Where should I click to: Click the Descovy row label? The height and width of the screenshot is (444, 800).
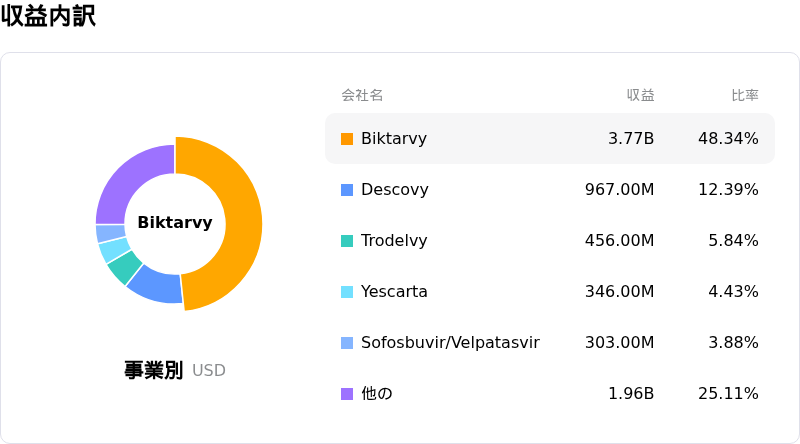394,189
